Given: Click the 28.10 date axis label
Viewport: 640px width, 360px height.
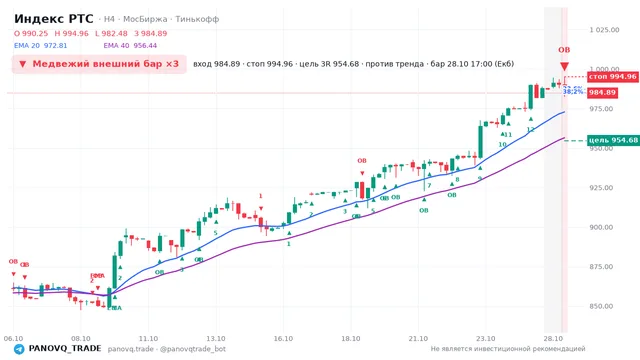Looking at the screenshot, I should [x=553, y=339].
